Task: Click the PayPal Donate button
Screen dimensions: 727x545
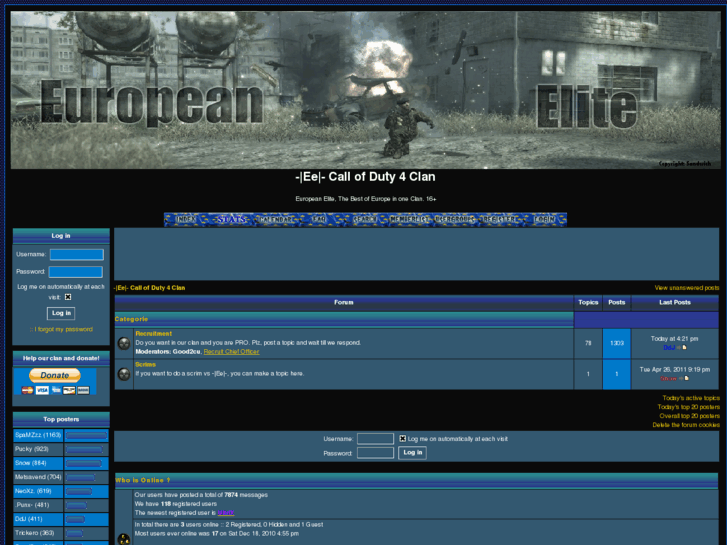Action: [x=55, y=375]
